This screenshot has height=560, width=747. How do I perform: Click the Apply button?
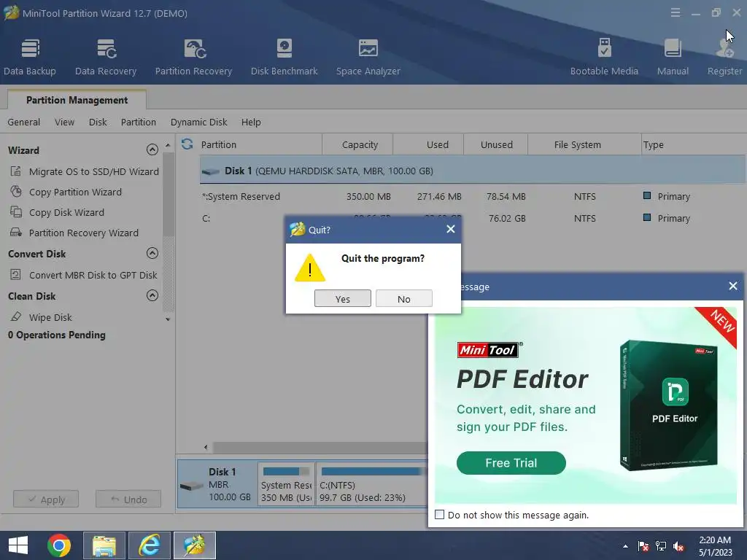[x=46, y=499]
